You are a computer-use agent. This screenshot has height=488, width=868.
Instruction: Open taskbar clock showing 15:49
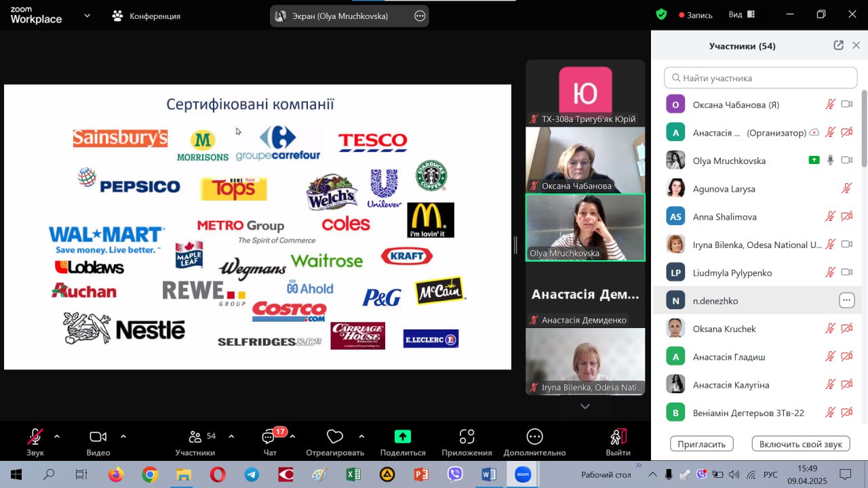[807, 474]
